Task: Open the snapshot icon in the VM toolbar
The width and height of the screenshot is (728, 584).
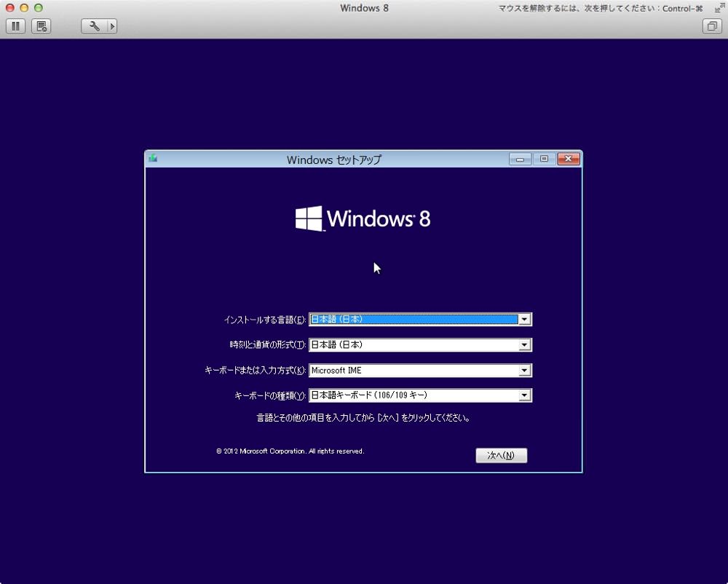Action: pyautogui.click(x=41, y=26)
